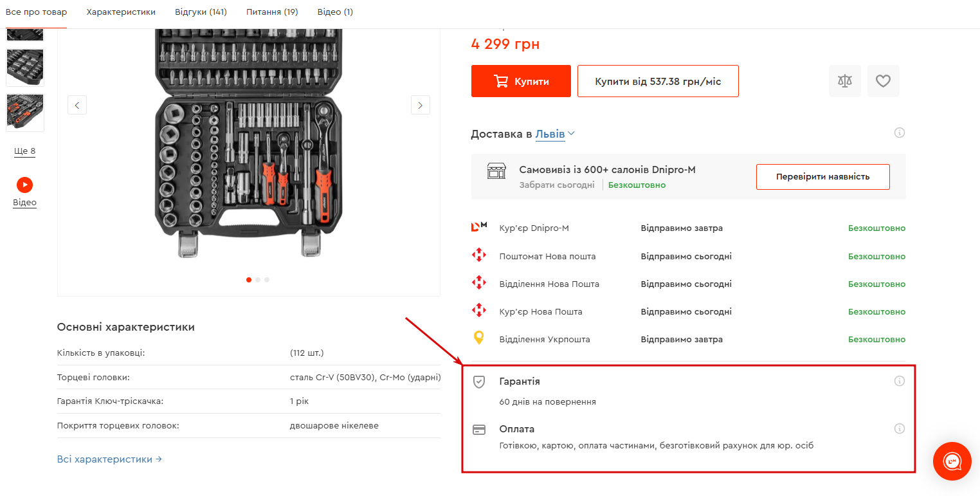The height and width of the screenshot is (496, 980).
Task: Open Всі характеристики link
Action: pos(109,459)
